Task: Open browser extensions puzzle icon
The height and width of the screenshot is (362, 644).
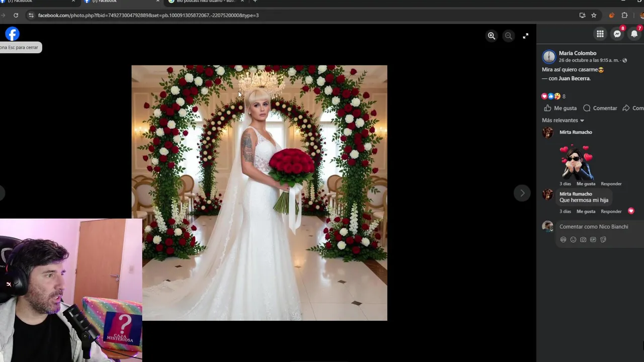Action: click(624, 15)
